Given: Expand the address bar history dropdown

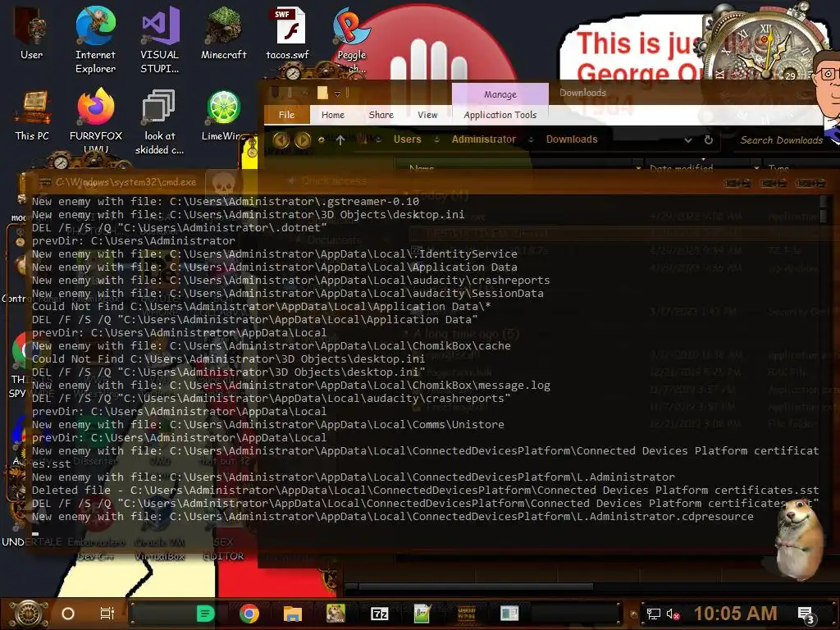Looking at the screenshot, I should point(688,140).
